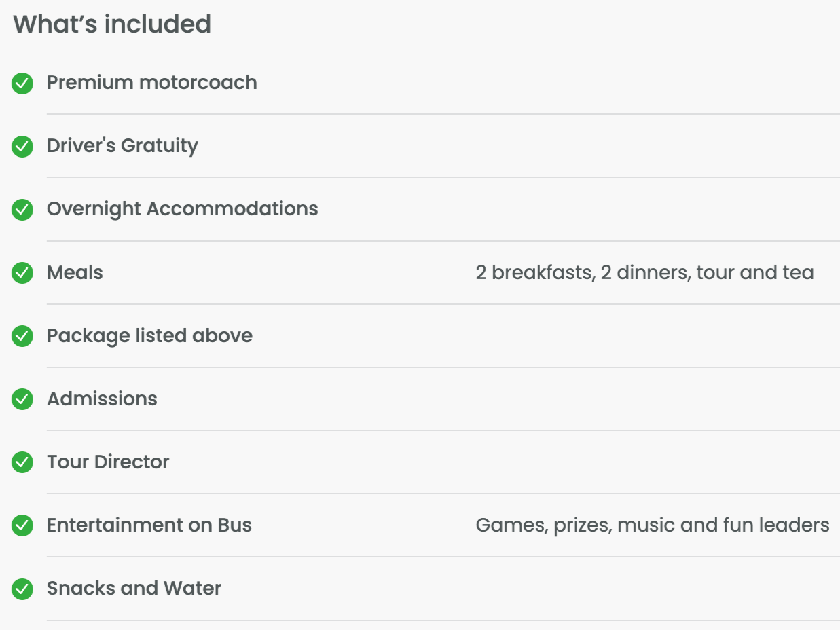The image size is (840, 630).
Task: Click the checkmark icon next to Entertainment on Bus
Action: [x=22, y=525]
